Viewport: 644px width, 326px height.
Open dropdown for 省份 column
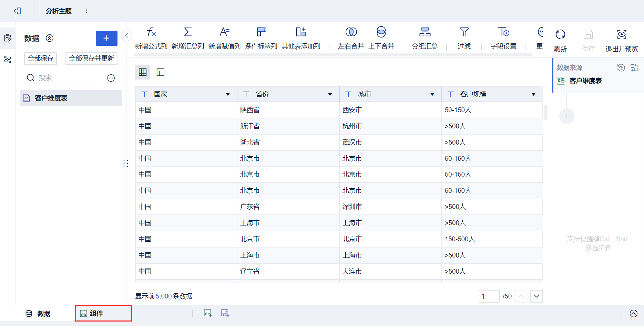[x=330, y=94]
